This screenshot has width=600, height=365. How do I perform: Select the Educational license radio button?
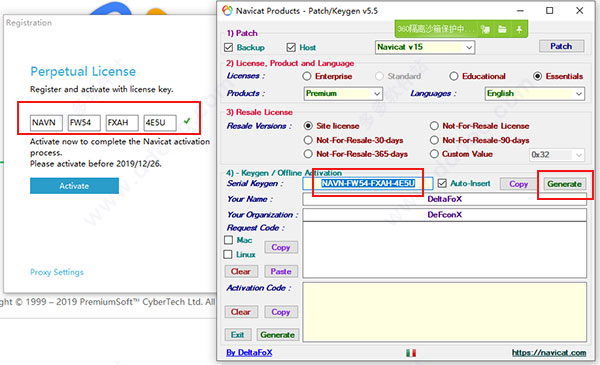pos(453,76)
